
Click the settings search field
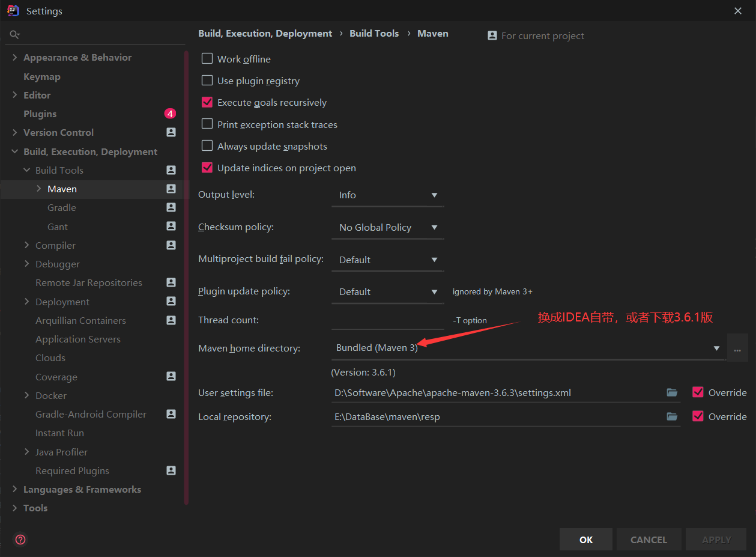click(x=96, y=35)
